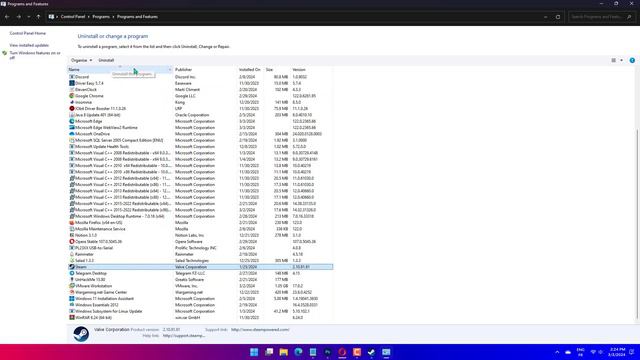Click the vertical scrollbar of program list
Image resolution: width=640 pixels, height=360 pixels.
[x=637, y=224]
